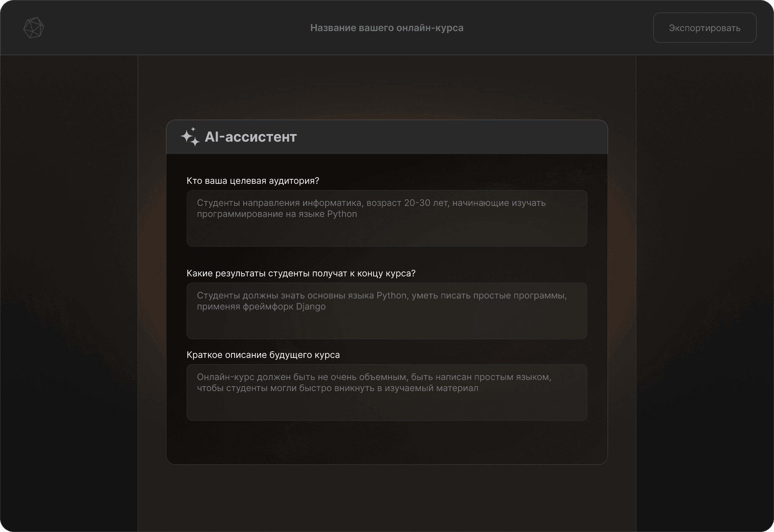Click placeholder text mentioning Django framework

tap(261, 307)
